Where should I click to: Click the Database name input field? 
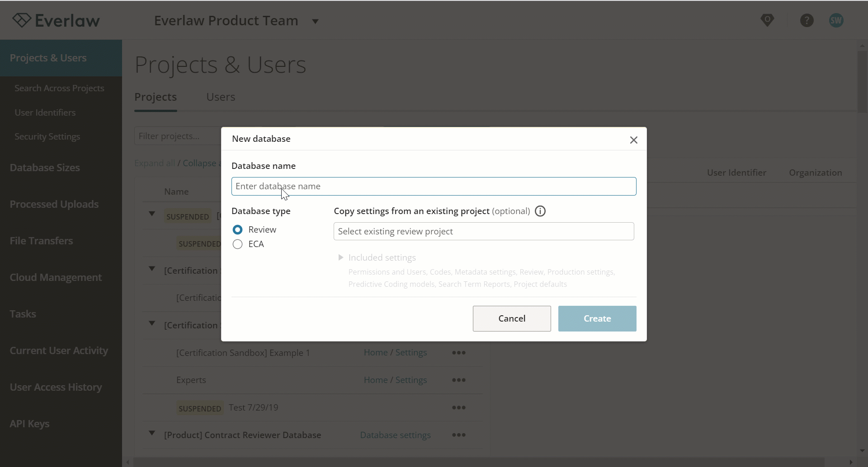434,186
